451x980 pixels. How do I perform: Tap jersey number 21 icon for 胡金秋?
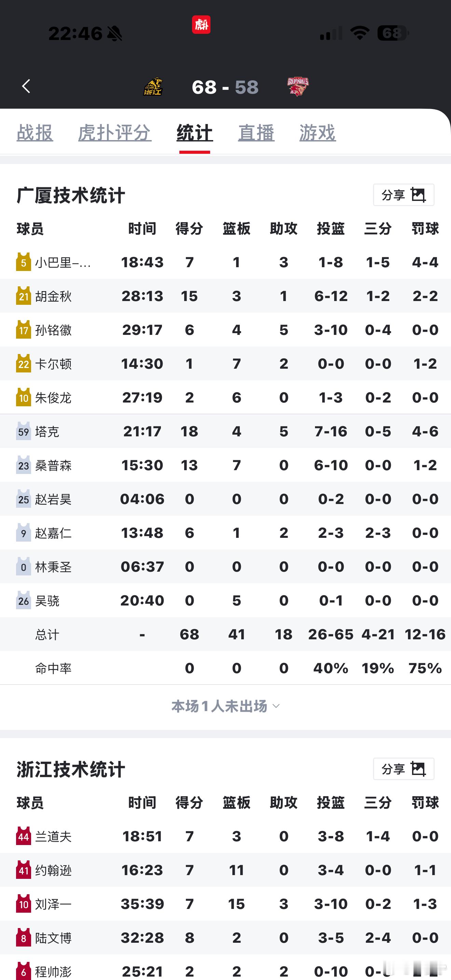click(x=23, y=296)
